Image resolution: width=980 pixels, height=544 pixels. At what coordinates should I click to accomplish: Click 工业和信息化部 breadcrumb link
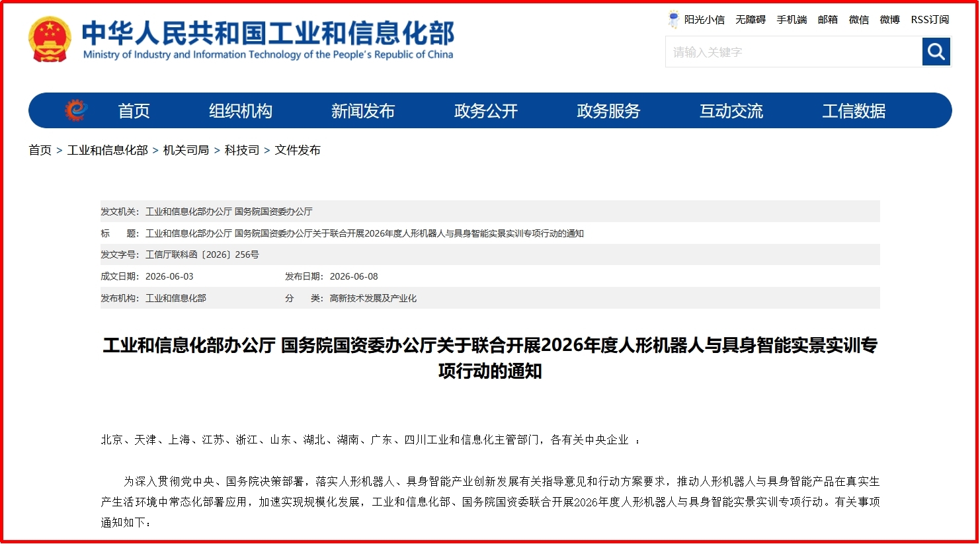[108, 150]
